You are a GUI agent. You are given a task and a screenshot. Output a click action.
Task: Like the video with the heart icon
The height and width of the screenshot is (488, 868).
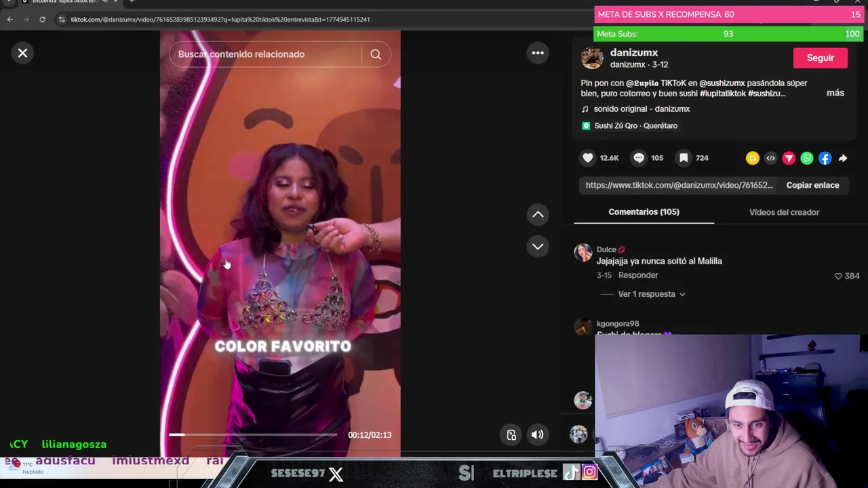(588, 158)
